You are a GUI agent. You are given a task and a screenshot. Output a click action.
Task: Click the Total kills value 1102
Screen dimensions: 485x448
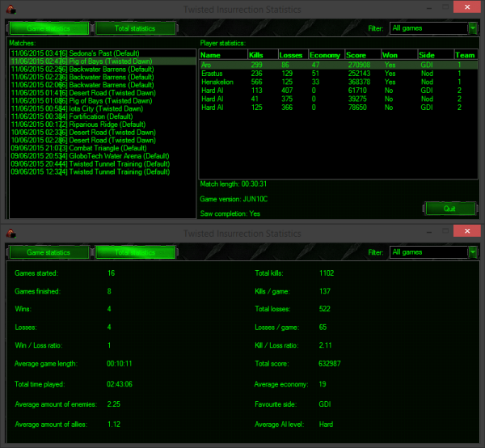click(x=327, y=273)
